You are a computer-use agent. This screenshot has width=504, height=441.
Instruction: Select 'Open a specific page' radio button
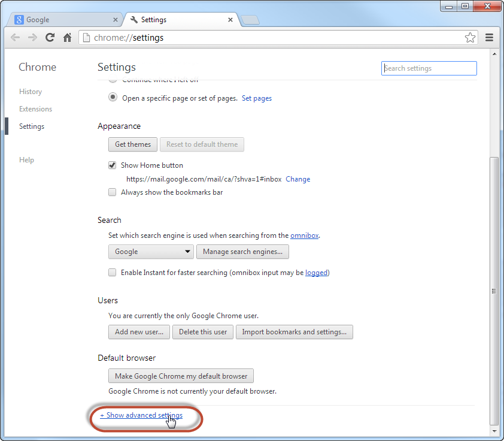(113, 97)
